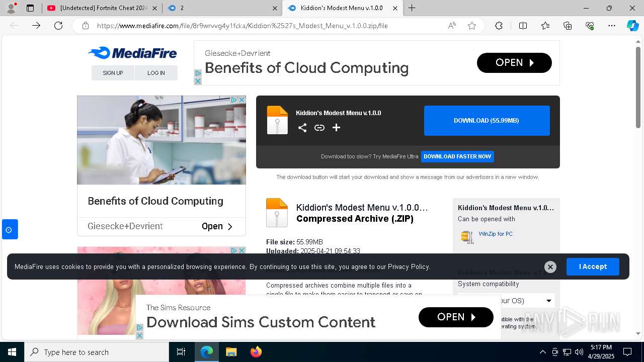Open the notification center icon
644x362 pixels.
[x=627, y=352]
